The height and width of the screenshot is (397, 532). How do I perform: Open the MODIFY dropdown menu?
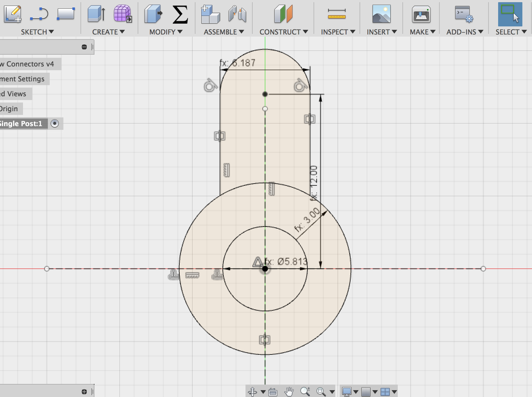(166, 32)
